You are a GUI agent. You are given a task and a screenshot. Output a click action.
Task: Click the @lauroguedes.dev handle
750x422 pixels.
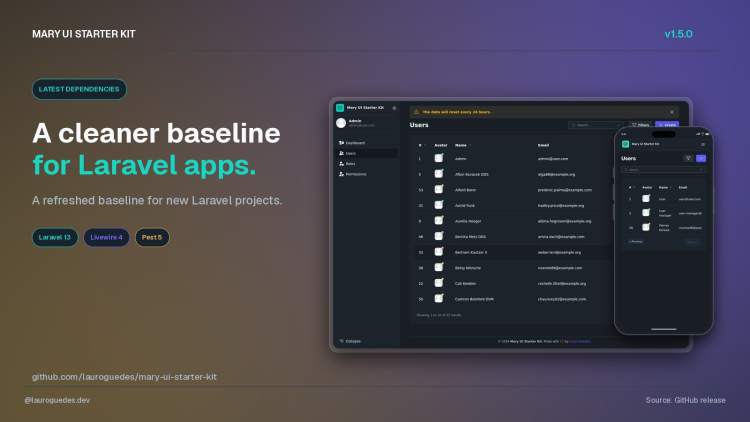[57, 400]
